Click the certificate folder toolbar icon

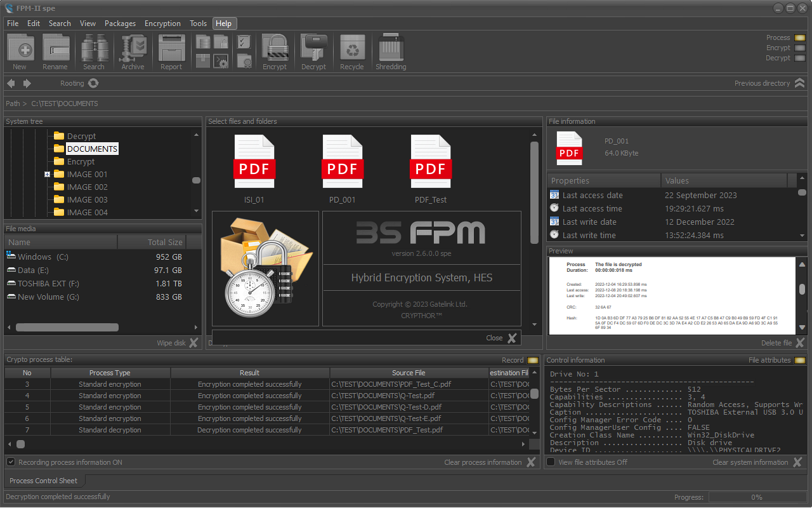tap(244, 61)
